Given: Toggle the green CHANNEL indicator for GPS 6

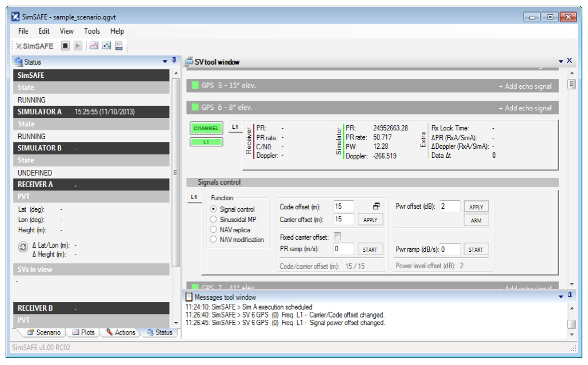Looking at the screenshot, I should coord(206,129).
